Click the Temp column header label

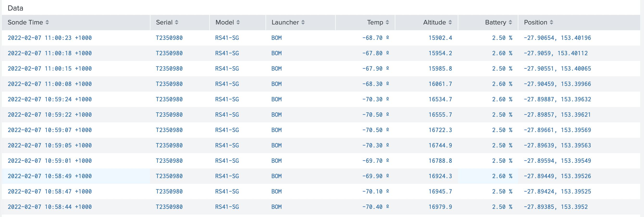[x=375, y=23]
